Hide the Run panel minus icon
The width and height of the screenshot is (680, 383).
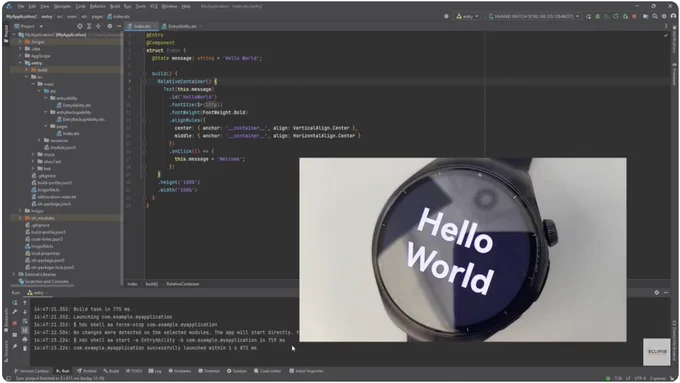coord(666,293)
